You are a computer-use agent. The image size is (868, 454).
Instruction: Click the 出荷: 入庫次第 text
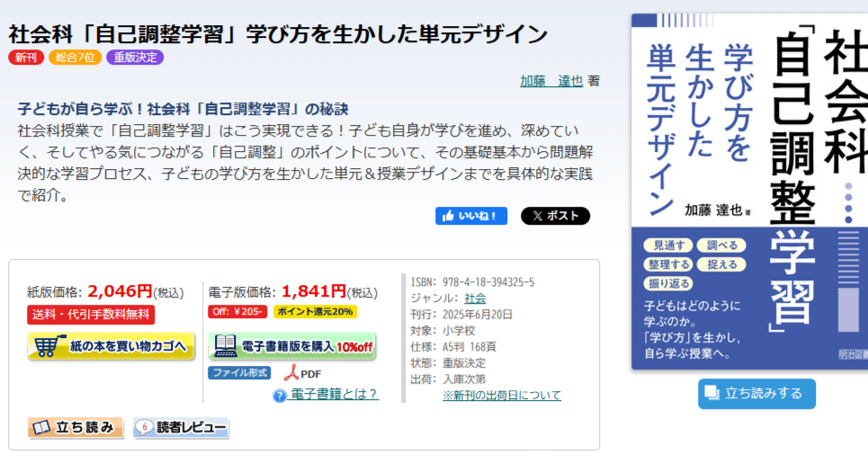point(448,379)
